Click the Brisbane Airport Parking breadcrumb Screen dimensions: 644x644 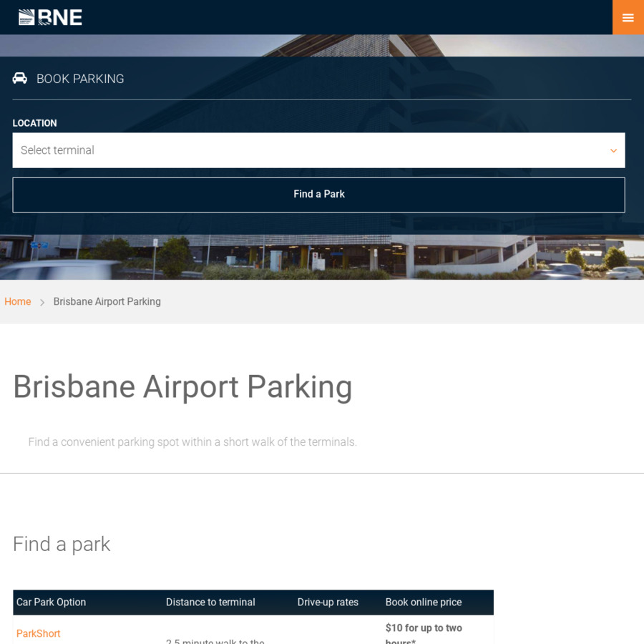coord(107,302)
